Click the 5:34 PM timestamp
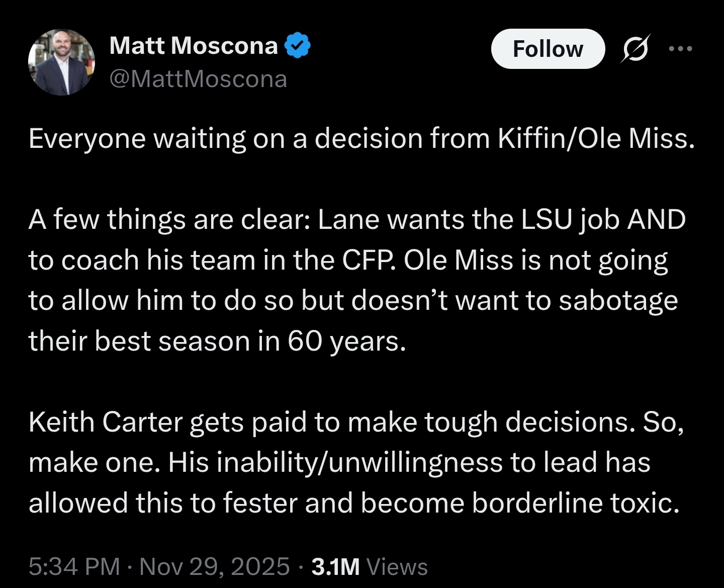 (x=74, y=566)
